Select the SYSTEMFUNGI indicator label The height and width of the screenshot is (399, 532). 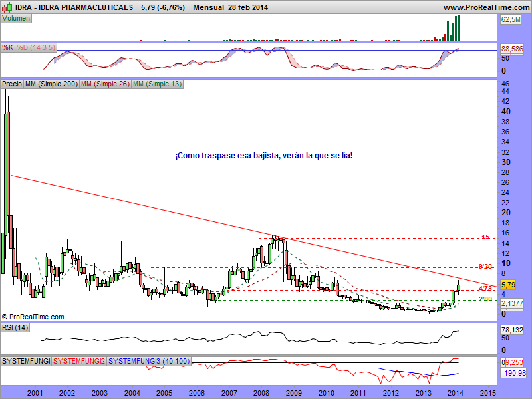[x=26, y=361]
